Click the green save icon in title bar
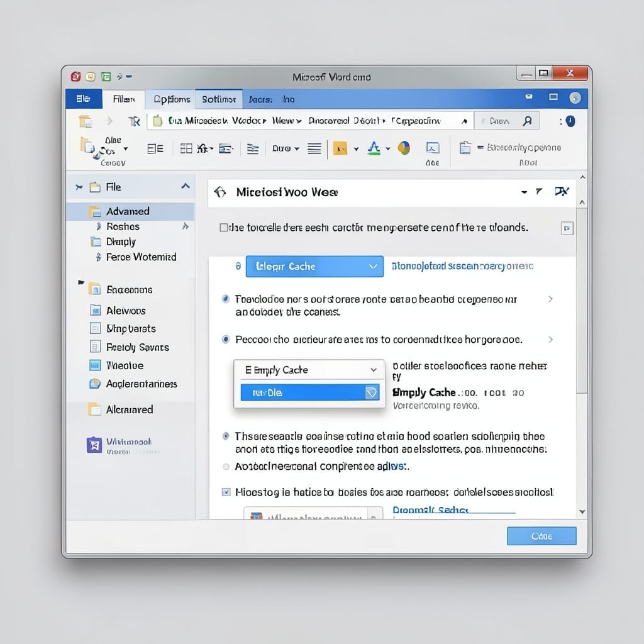 tap(106, 76)
